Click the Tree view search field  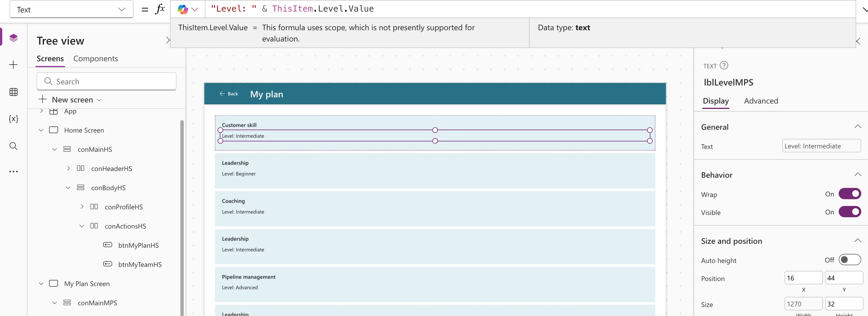pyautogui.click(x=107, y=81)
